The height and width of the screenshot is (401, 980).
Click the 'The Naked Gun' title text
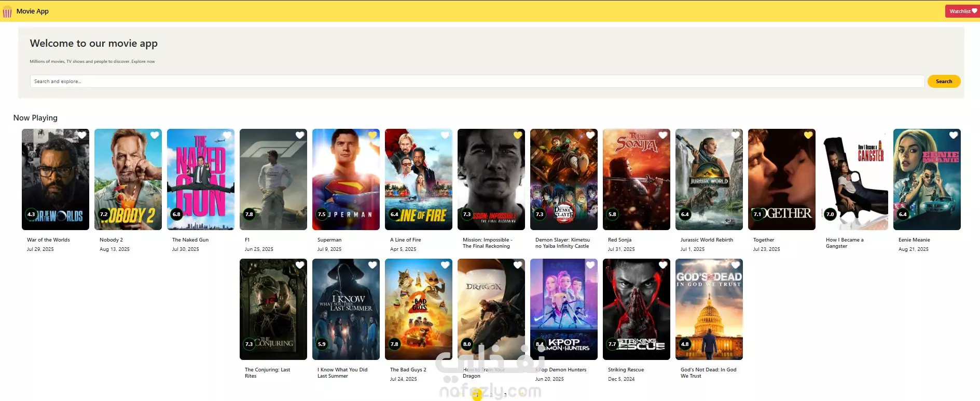190,240
